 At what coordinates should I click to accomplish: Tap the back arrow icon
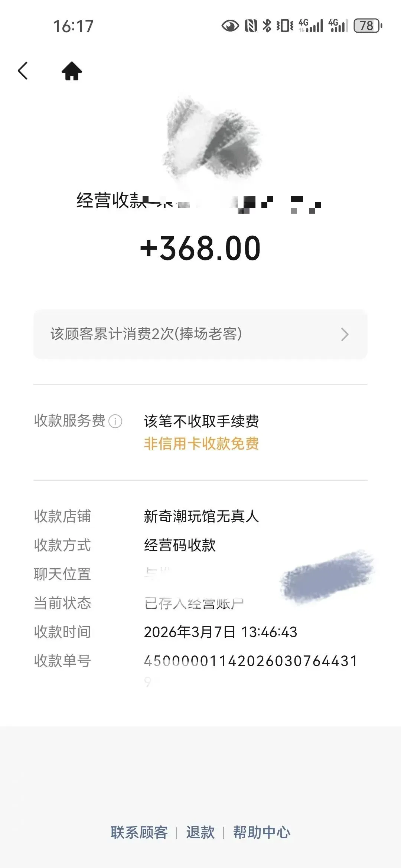coord(23,70)
